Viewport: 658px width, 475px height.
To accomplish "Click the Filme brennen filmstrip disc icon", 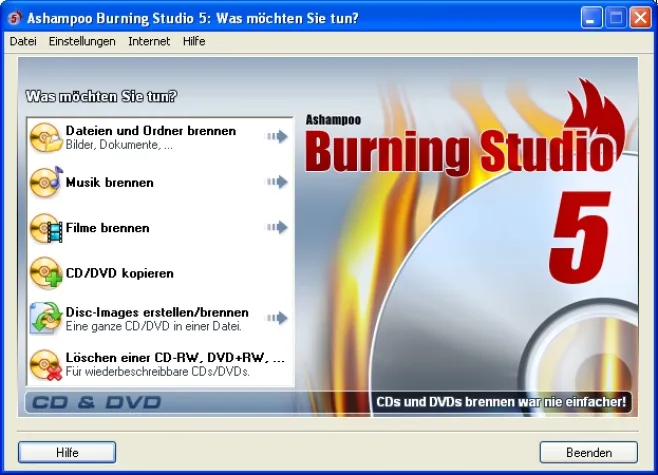I will point(45,228).
